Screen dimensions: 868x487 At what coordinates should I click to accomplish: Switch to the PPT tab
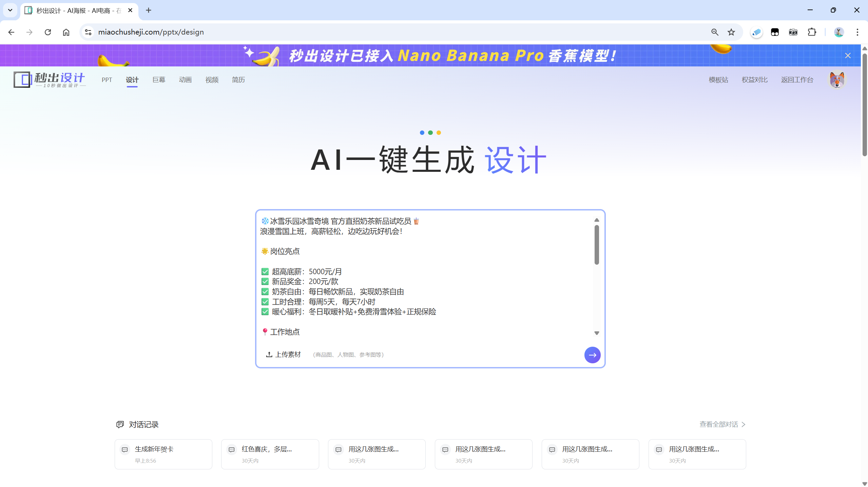pos(107,80)
